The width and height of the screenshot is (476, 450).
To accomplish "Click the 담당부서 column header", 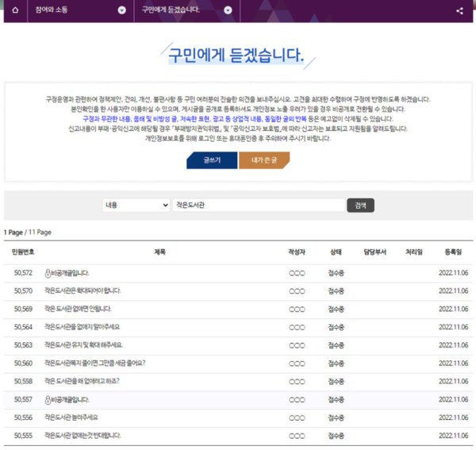I will coord(375,252).
